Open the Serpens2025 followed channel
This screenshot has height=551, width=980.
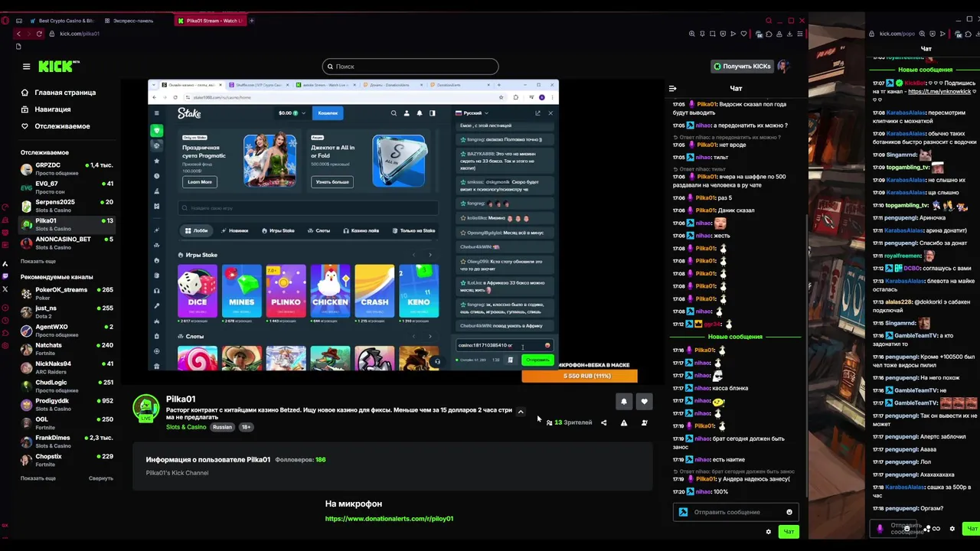point(67,205)
